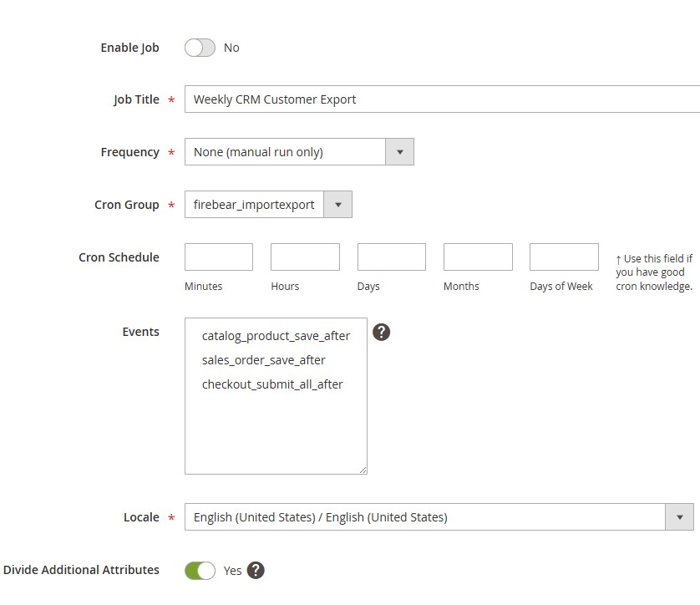Turn off Divide Additional Attributes toggle
Screen dimensions: 700x605
[x=200, y=571]
